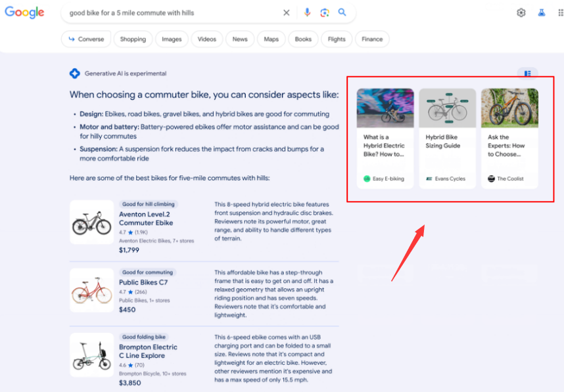Click in the search query text field

pos(171,12)
